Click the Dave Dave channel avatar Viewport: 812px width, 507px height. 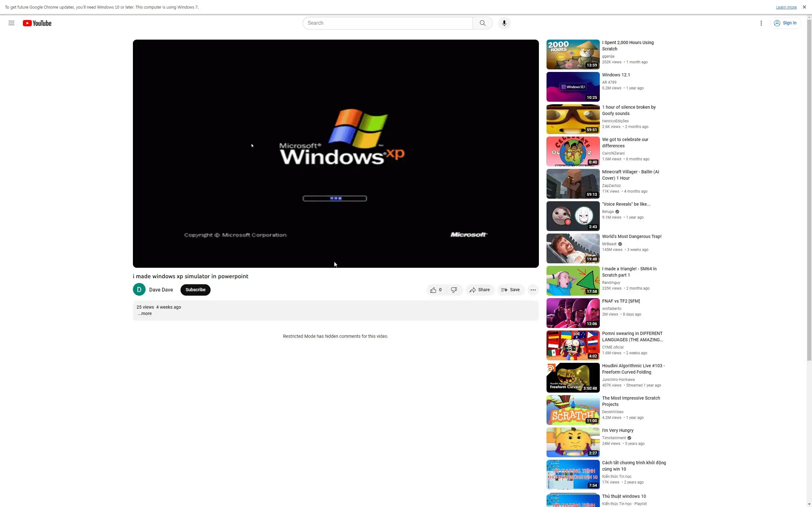click(139, 290)
